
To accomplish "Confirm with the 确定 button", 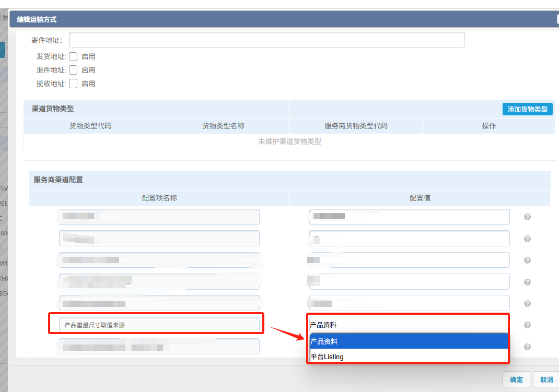I will [x=516, y=379].
